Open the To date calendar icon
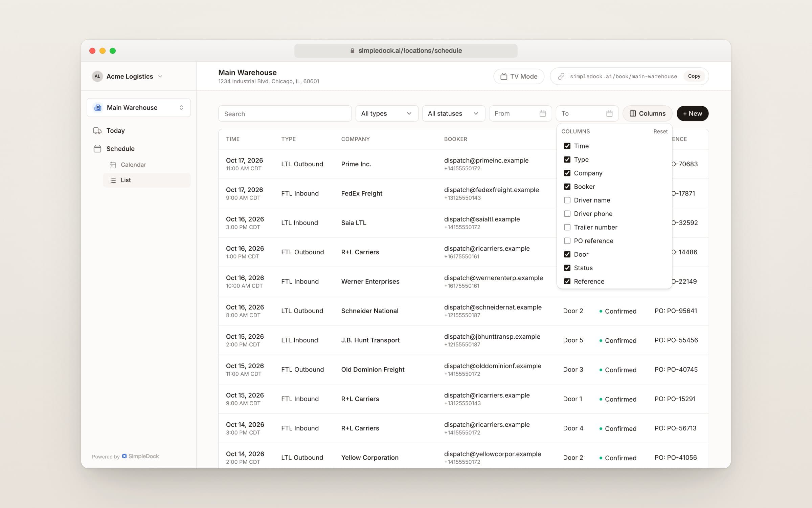This screenshot has height=508, width=812. 609,113
